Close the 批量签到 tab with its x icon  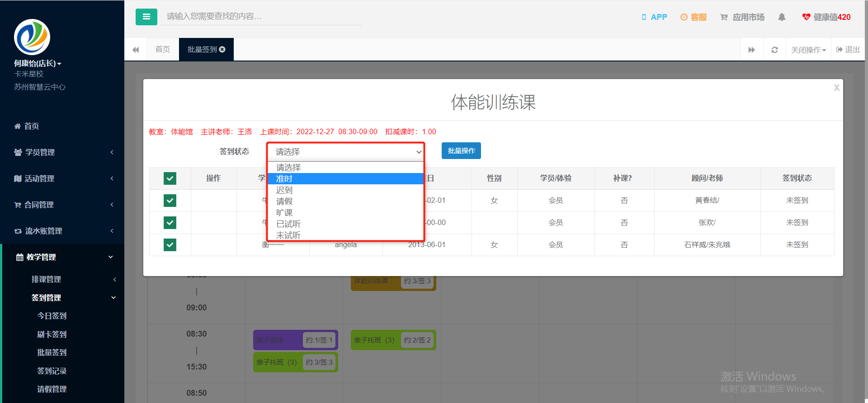point(222,50)
